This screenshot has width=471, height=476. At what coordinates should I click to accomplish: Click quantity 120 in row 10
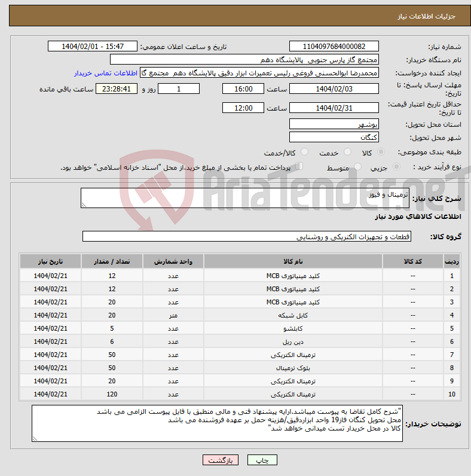[x=112, y=394]
